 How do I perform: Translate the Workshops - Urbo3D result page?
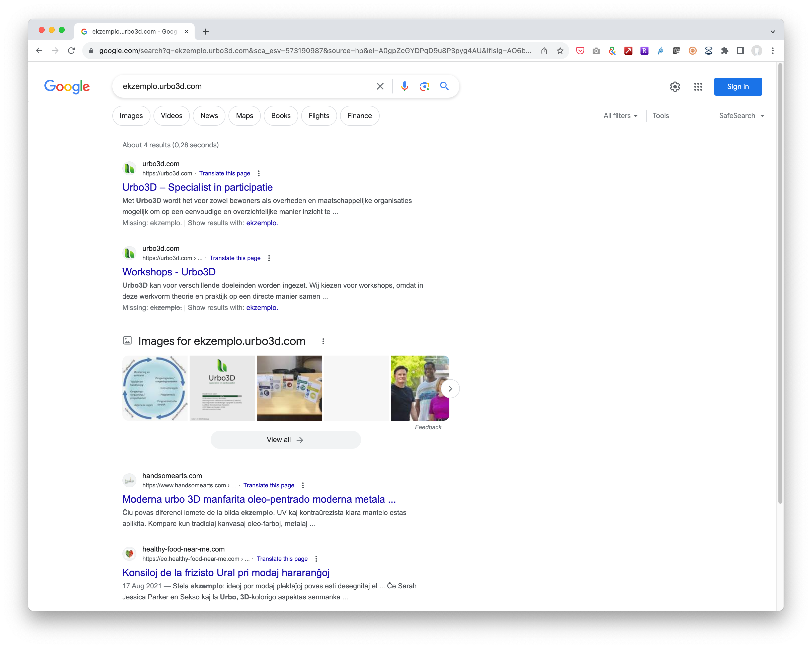point(235,258)
